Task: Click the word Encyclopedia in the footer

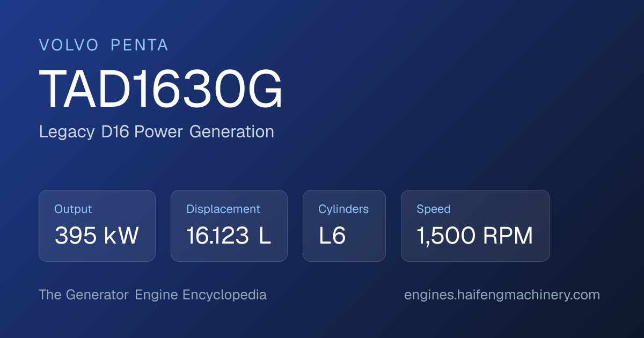Action: pyautogui.click(x=224, y=295)
